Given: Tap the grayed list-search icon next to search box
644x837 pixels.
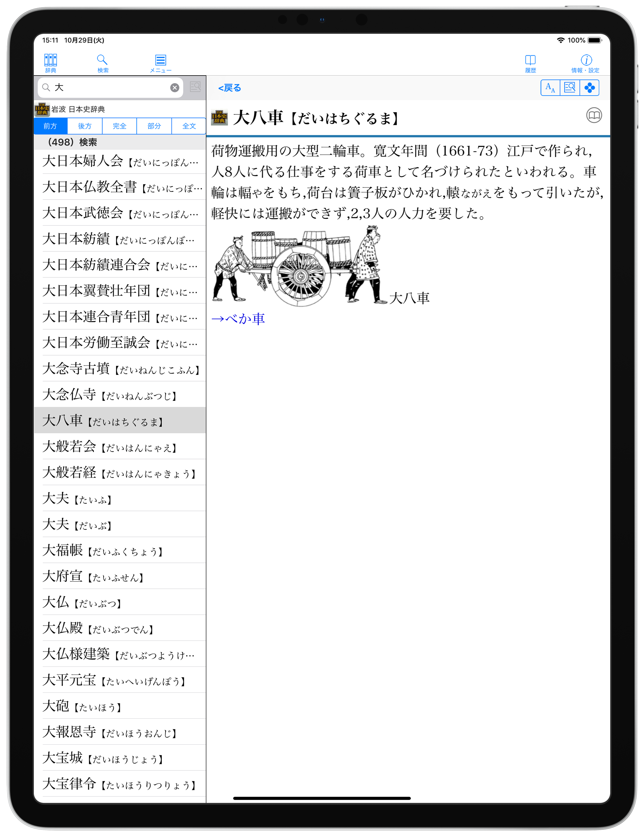Looking at the screenshot, I should [x=195, y=87].
